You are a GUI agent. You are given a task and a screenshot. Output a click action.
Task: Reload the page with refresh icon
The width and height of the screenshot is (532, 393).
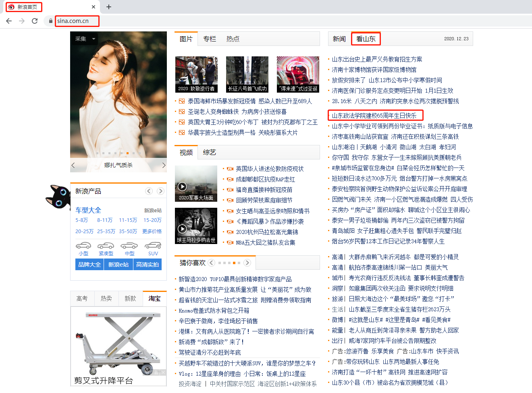click(x=35, y=21)
